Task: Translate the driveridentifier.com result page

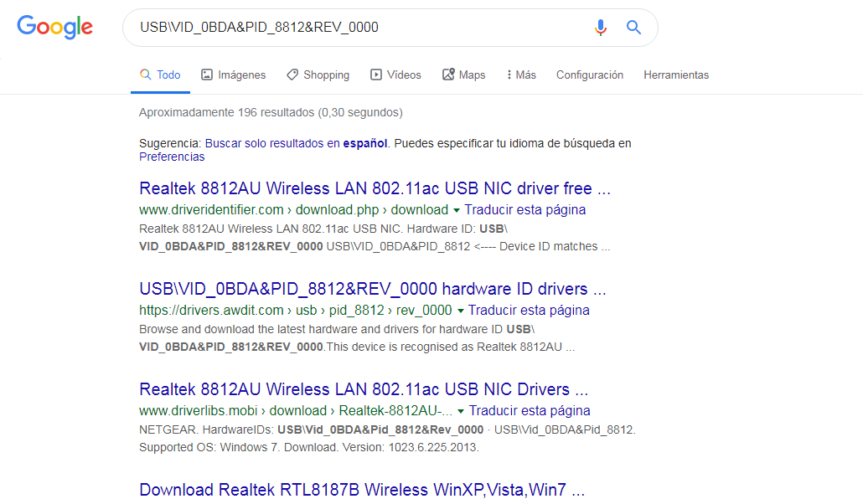Action: (x=525, y=209)
